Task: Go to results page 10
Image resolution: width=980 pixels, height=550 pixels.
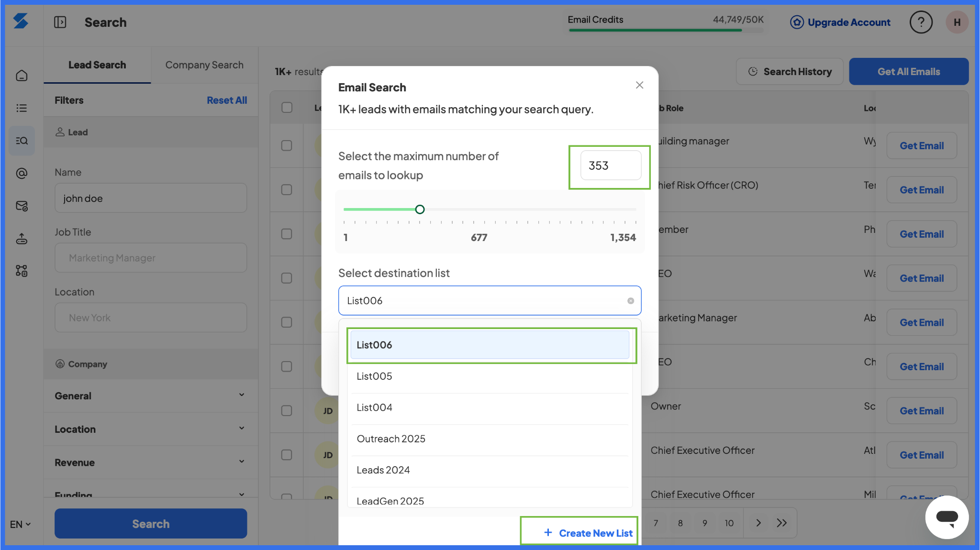Action: (x=729, y=523)
